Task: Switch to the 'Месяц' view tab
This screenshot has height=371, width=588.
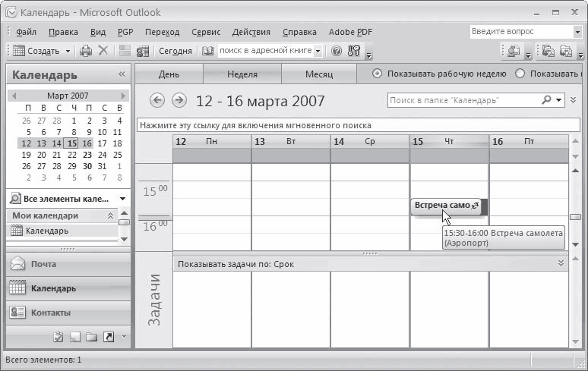Action: pyautogui.click(x=318, y=74)
